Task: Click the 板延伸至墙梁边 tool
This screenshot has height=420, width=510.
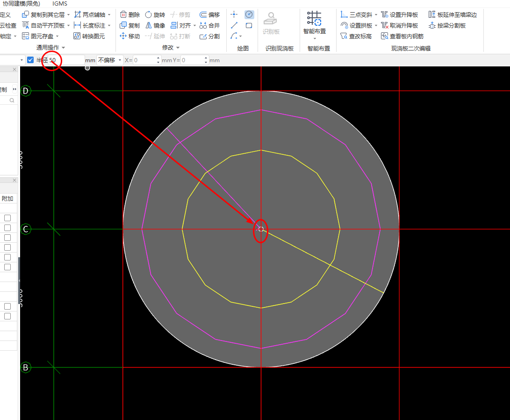Action: 453,14
